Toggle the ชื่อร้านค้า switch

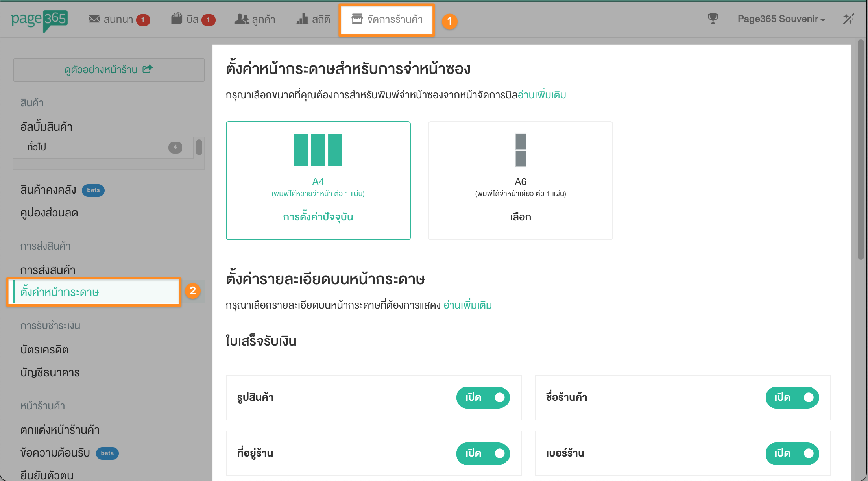(x=792, y=398)
